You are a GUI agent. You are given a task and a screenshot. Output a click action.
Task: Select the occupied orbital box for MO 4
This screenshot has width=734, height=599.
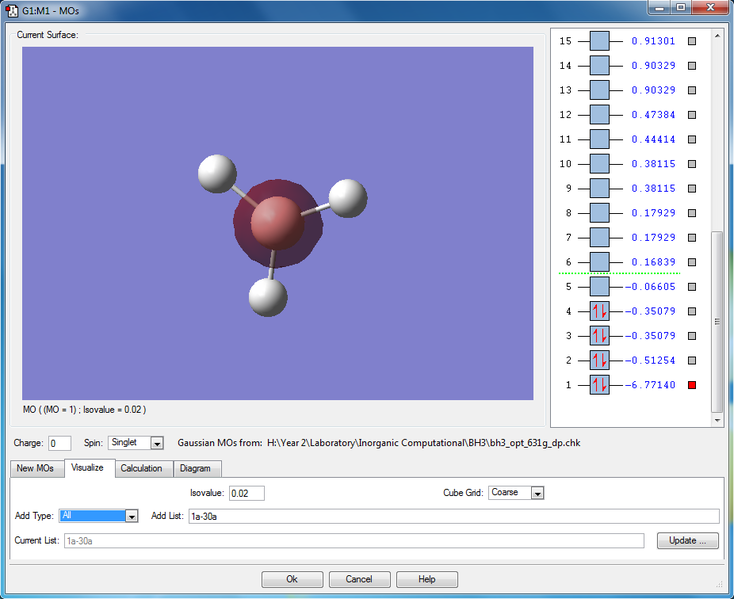pyautogui.click(x=599, y=311)
